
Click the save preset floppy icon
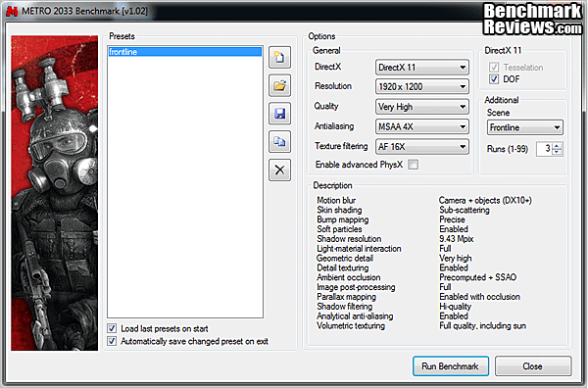pos(279,114)
